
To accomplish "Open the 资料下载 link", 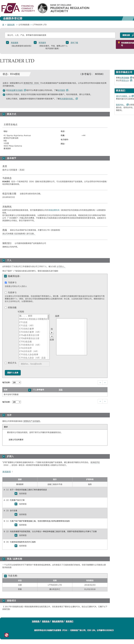I will pos(74,43).
